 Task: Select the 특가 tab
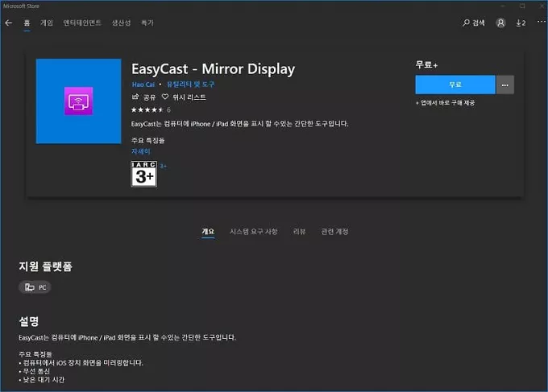(x=147, y=23)
